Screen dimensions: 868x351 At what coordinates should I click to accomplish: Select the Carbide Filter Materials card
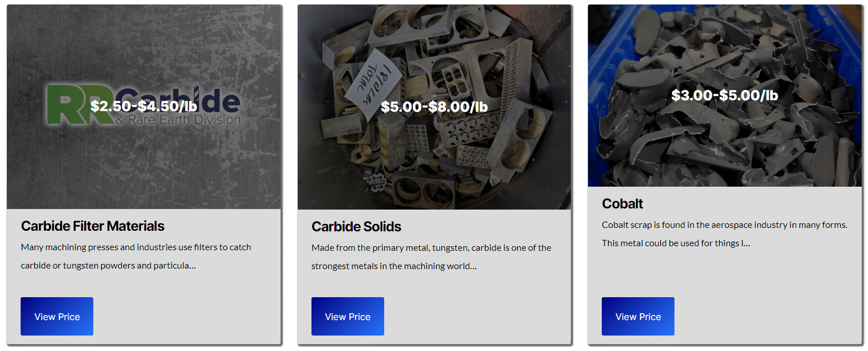point(143,176)
